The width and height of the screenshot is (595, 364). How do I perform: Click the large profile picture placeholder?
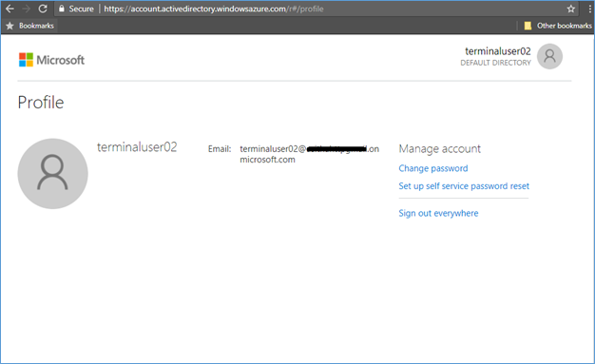click(x=52, y=174)
